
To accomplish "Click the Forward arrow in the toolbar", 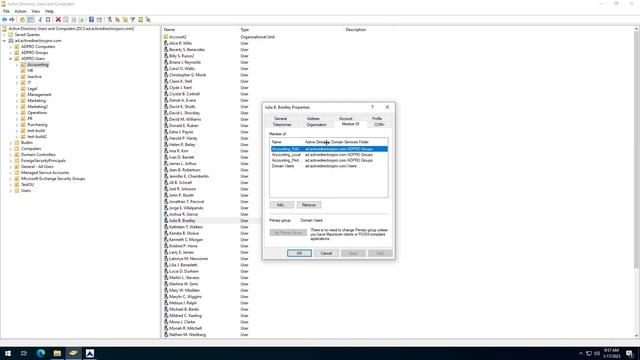I will (12, 20).
